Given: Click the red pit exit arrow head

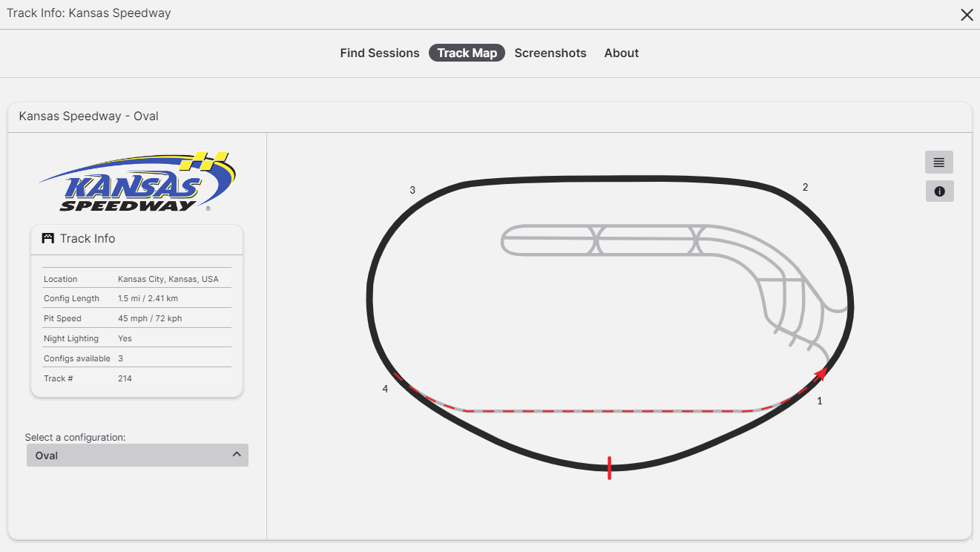Looking at the screenshot, I should (x=820, y=373).
